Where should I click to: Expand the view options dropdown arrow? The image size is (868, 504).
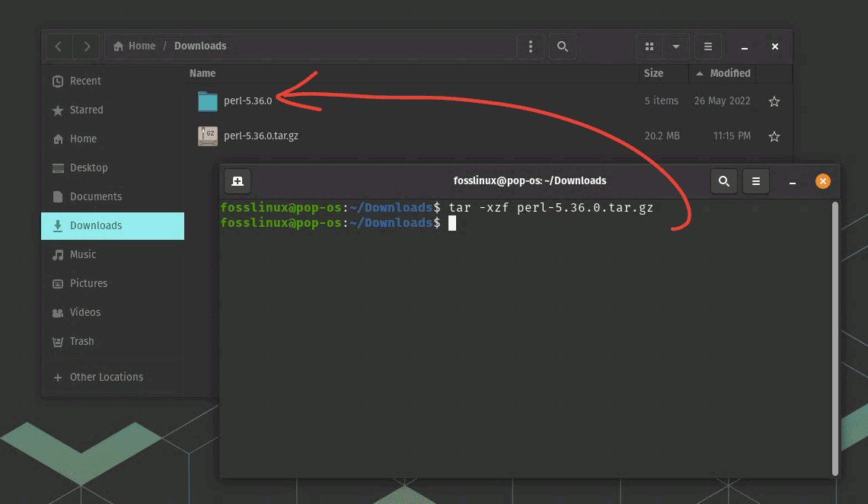[676, 46]
